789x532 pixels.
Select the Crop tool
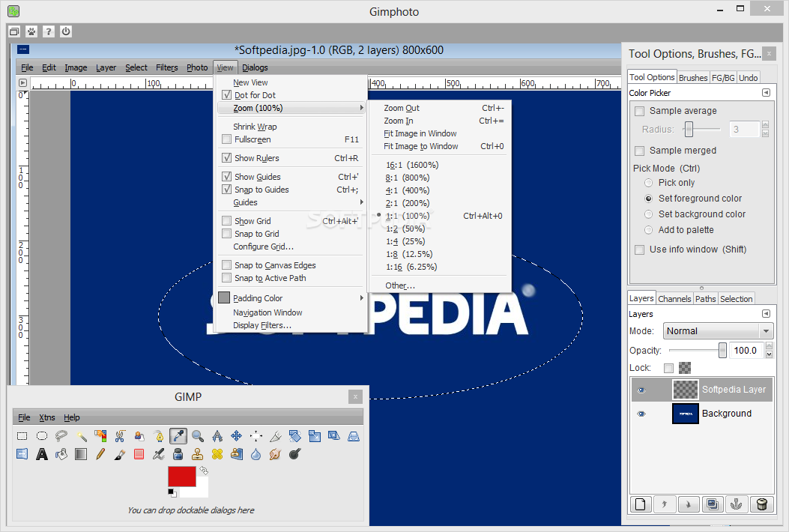[276, 436]
